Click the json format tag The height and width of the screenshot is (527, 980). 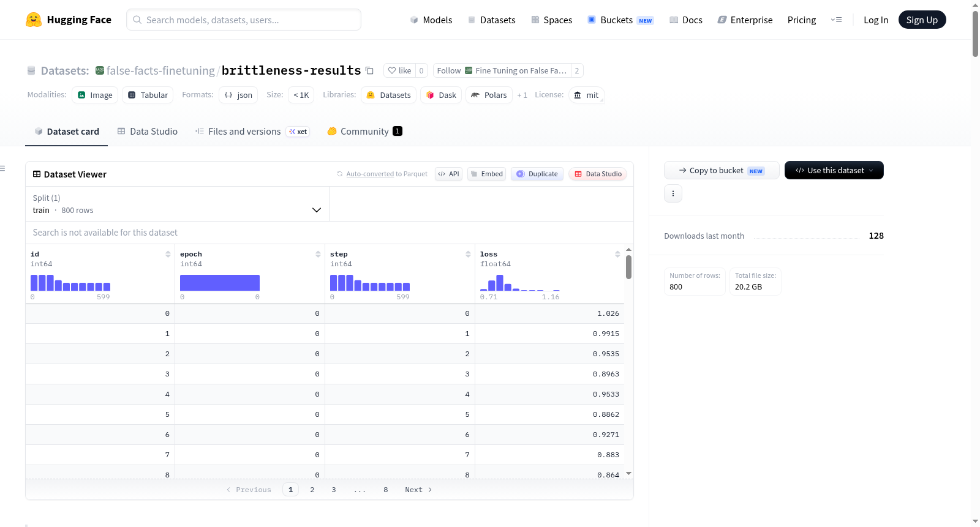pyautogui.click(x=238, y=95)
